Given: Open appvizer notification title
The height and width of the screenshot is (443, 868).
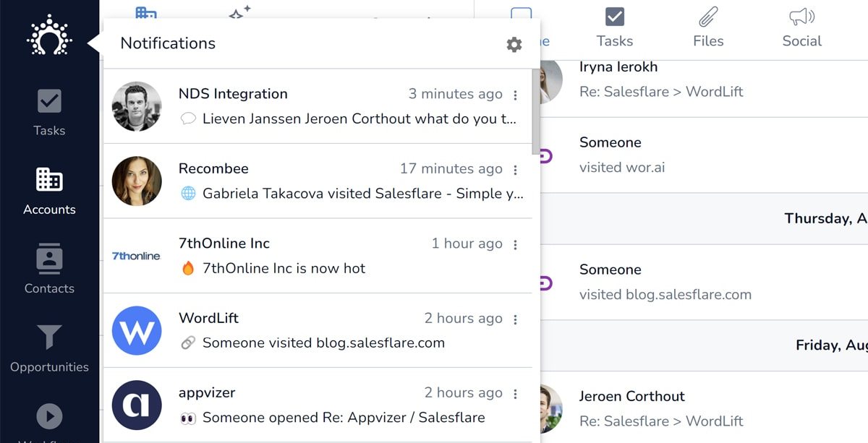Looking at the screenshot, I should (x=207, y=393).
